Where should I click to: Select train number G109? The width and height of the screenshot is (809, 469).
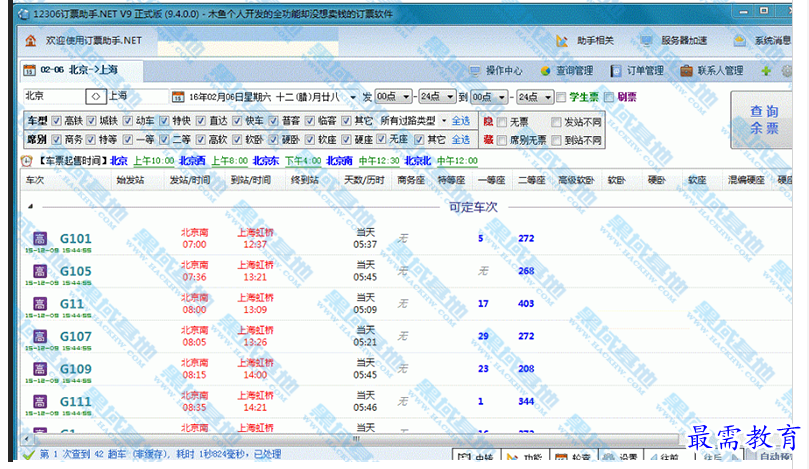[x=76, y=369]
